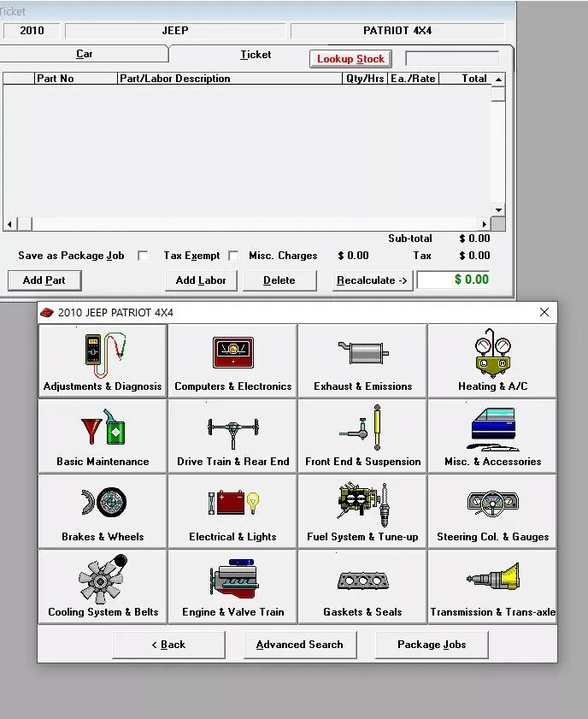Click the Tax $ 0.00 value

click(474, 256)
